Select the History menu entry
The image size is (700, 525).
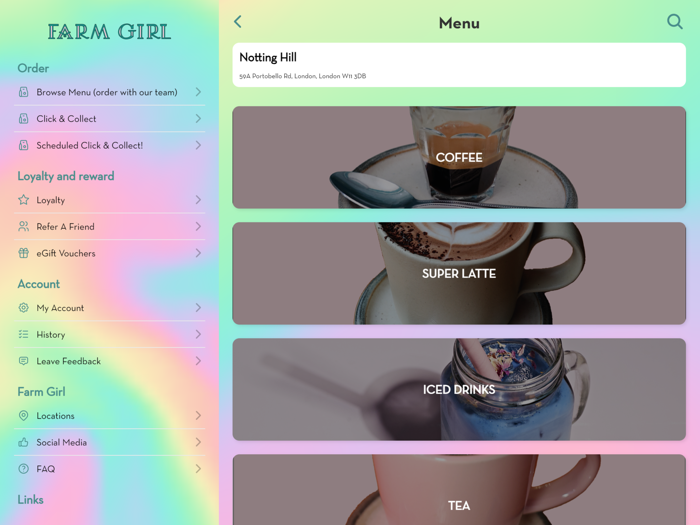[110, 334]
